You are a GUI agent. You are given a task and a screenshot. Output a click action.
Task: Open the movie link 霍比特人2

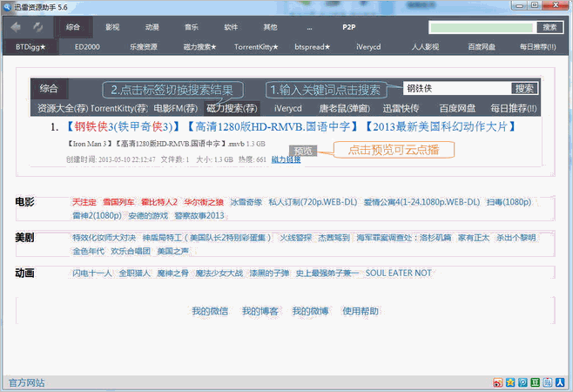tap(159, 202)
